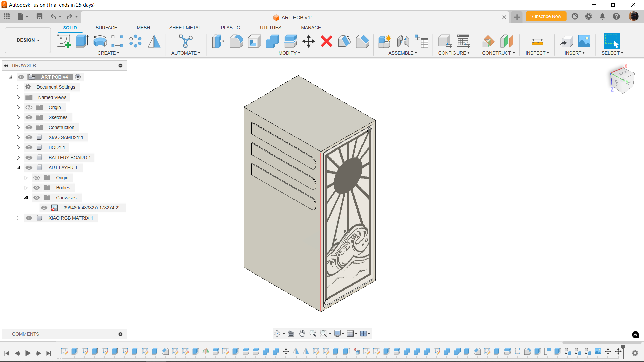
Task: Collapse the ART LAYER:1 component
Action: [x=18, y=168]
